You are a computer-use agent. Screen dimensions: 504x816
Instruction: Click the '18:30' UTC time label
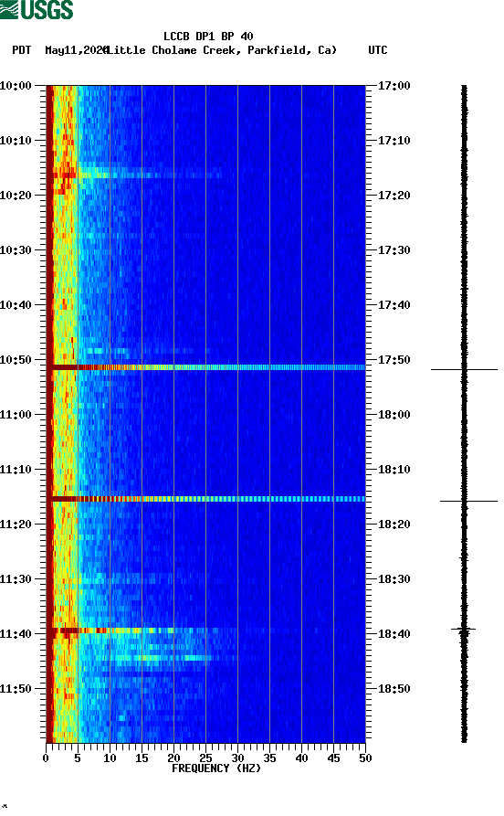[394, 579]
